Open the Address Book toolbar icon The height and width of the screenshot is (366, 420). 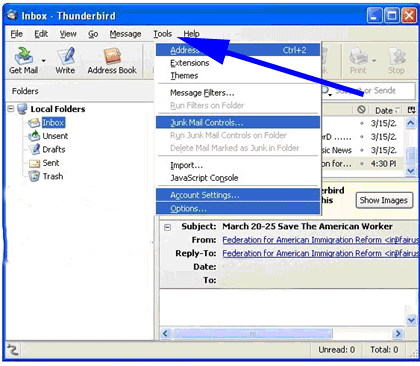tap(112, 56)
